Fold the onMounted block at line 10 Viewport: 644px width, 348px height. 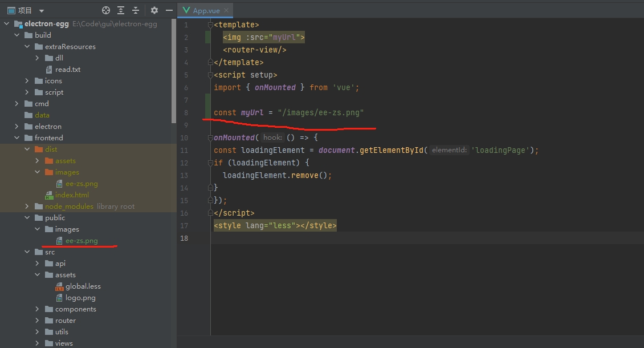[210, 138]
